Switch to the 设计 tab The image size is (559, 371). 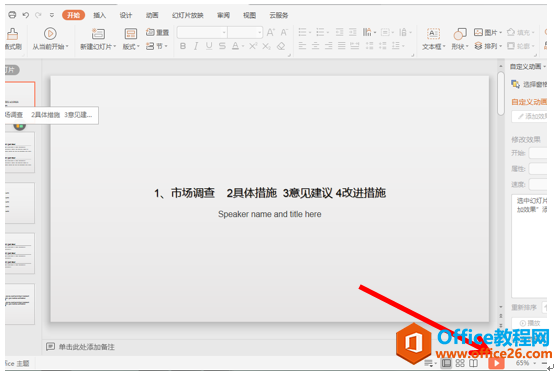click(x=125, y=15)
